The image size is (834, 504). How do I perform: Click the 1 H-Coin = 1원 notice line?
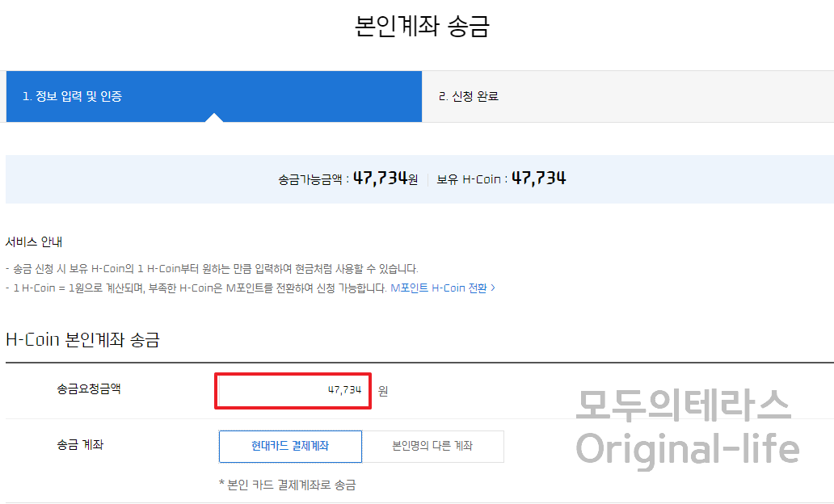point(196,288)
